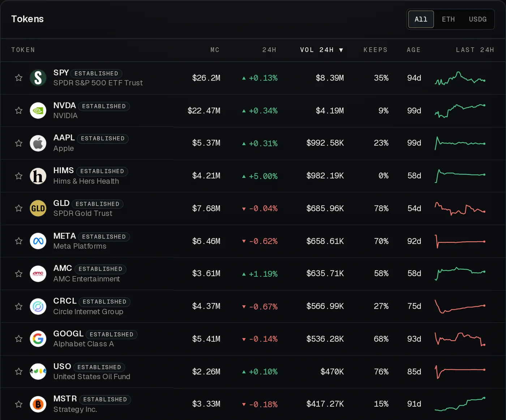The height and width of the screenshot is (420, 506).
Task: Sort by AGE column header
Action: pos(414,50)
